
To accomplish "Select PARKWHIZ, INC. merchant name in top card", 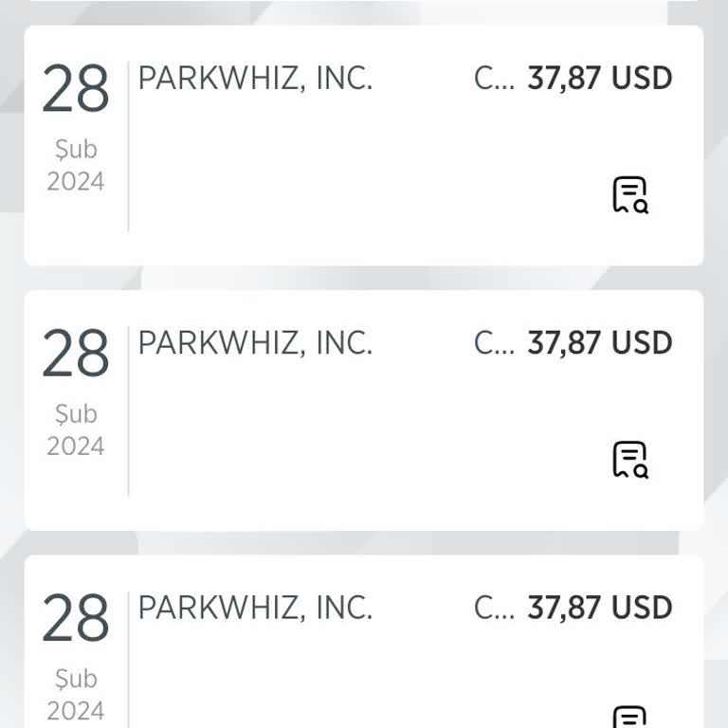I will pyautogui.click(x=255, y=79).
